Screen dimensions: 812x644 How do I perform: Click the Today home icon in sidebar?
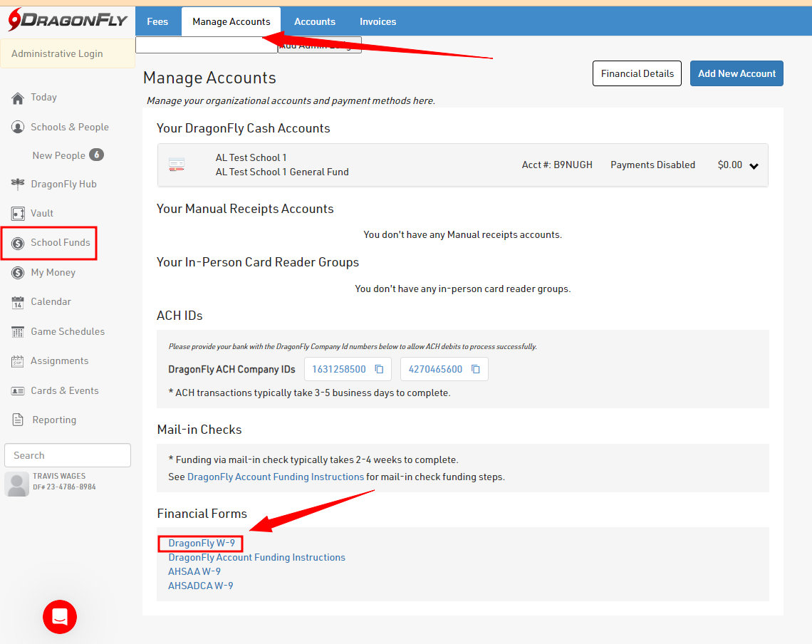pyautogui.click(x=18, y=98)
